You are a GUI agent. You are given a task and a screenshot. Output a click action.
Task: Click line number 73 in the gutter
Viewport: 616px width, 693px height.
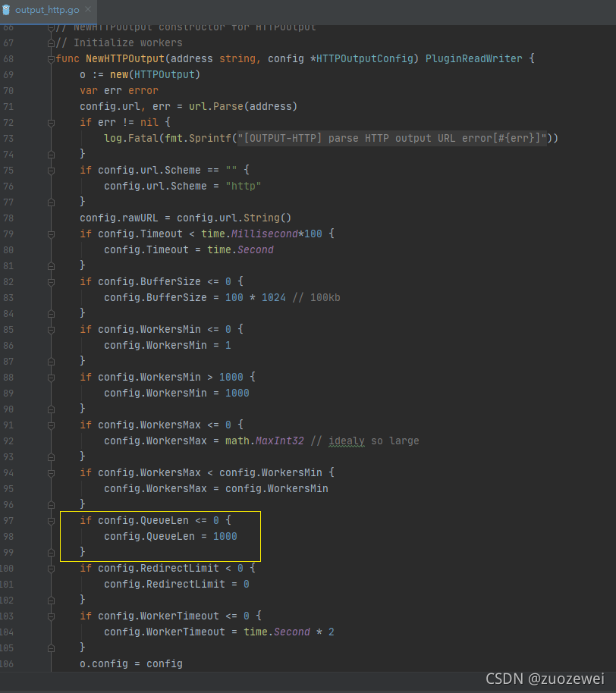8,139
